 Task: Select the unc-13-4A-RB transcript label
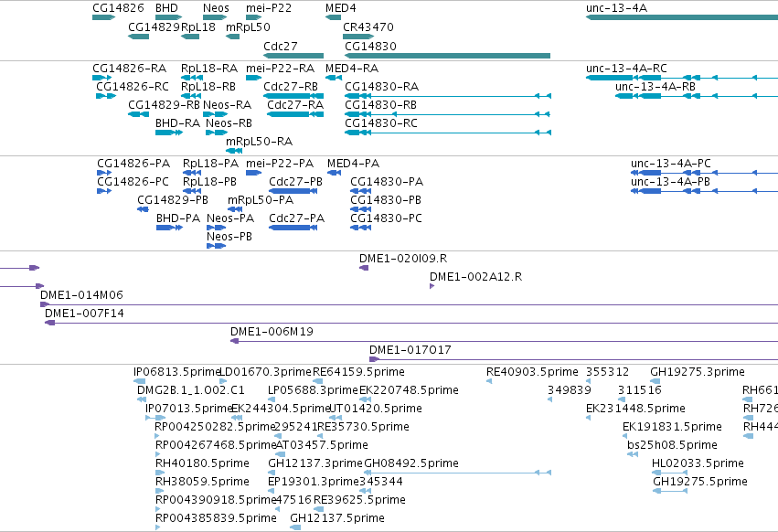[x=655, y=86]
